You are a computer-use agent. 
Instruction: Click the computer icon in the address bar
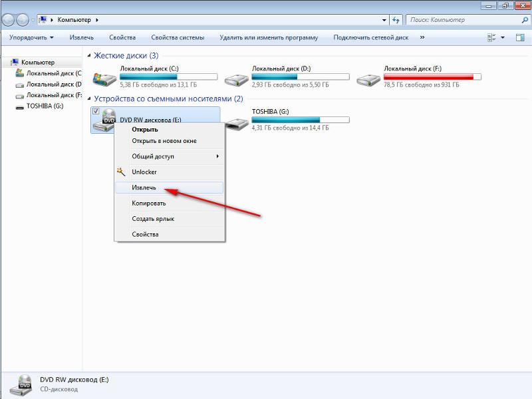pyautogui.click(x=43, y=20)
